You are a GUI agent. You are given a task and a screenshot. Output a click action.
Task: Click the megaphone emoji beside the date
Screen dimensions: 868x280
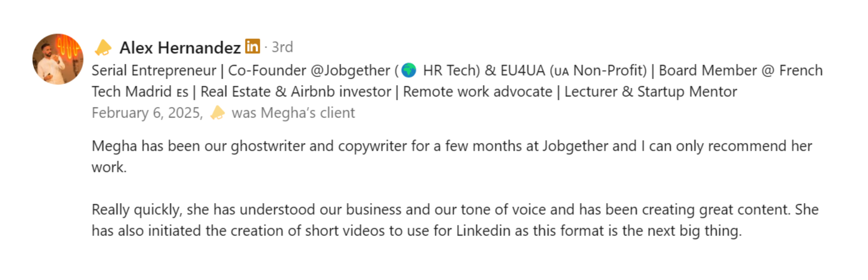tap(217, 113)
